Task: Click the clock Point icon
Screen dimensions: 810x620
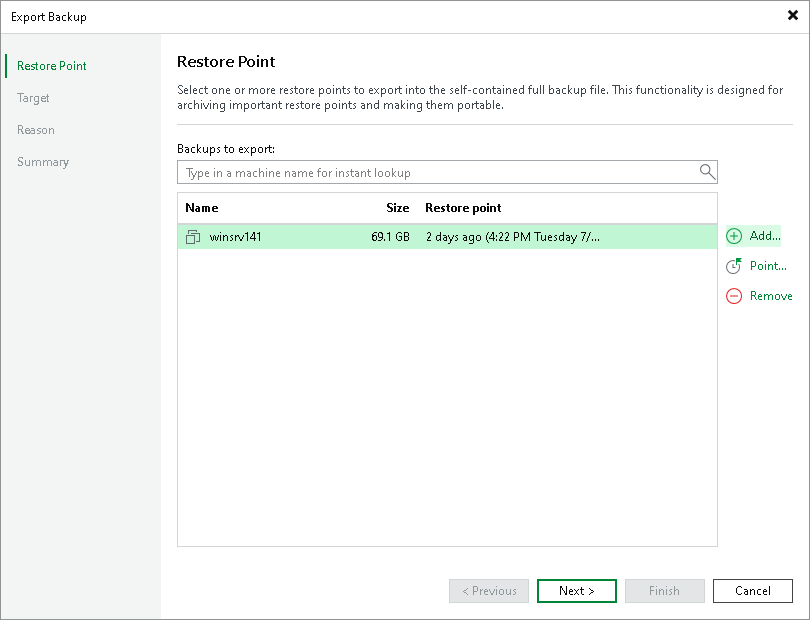Action: [x=734, y=266]
